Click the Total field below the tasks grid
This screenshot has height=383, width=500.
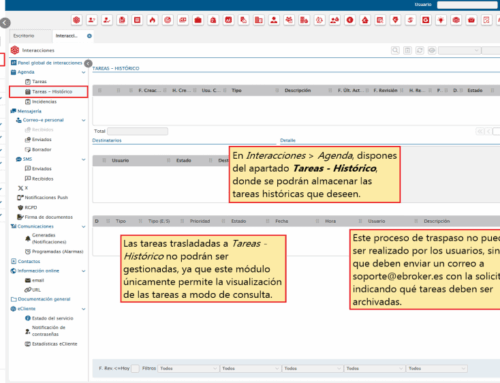[x=138, y=131]
